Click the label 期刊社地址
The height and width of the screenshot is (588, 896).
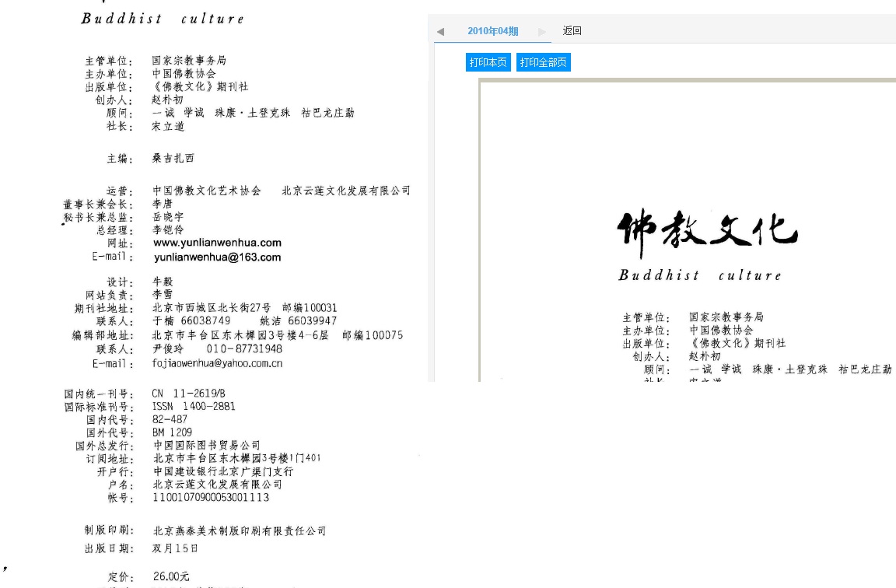coord(103,309)
